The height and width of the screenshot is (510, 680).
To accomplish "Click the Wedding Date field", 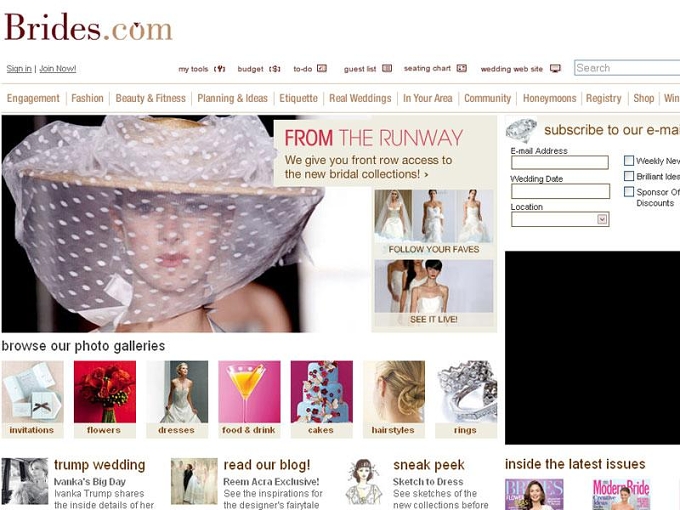I will pos(560,191).
